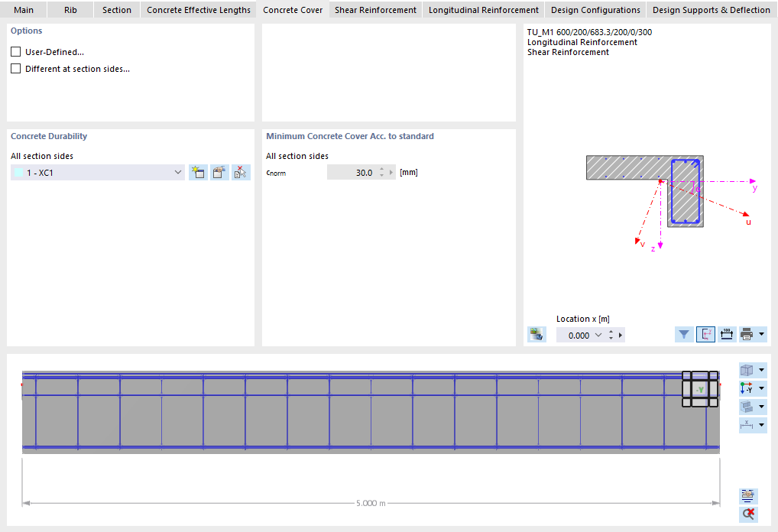This screenshot has width=778, height=532.
Task: Click the x dimension line display icon
Action: (x=747, y=425)
